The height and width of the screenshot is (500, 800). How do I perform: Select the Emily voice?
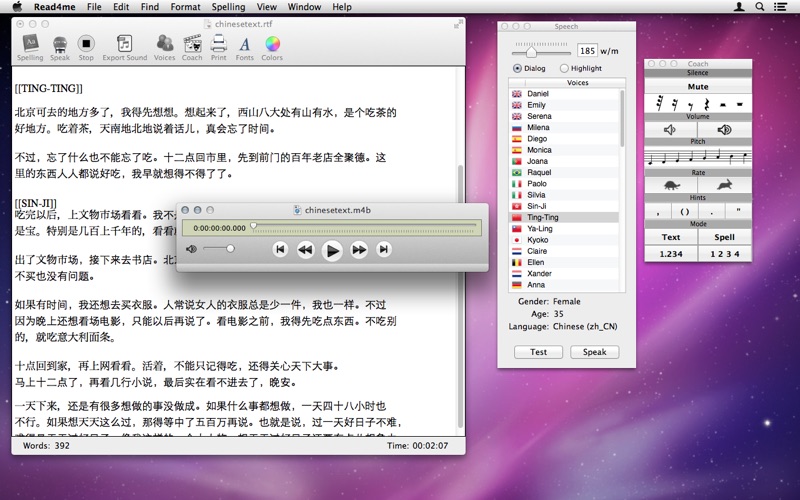564,105
